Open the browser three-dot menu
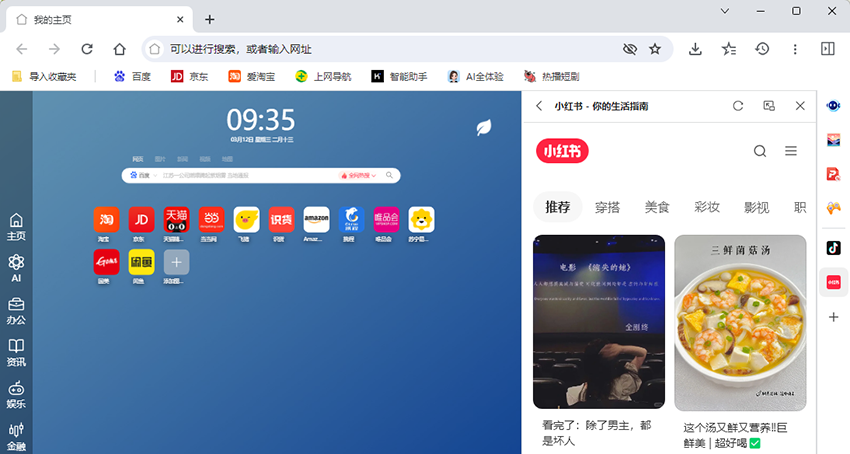 tap(795, 49)
